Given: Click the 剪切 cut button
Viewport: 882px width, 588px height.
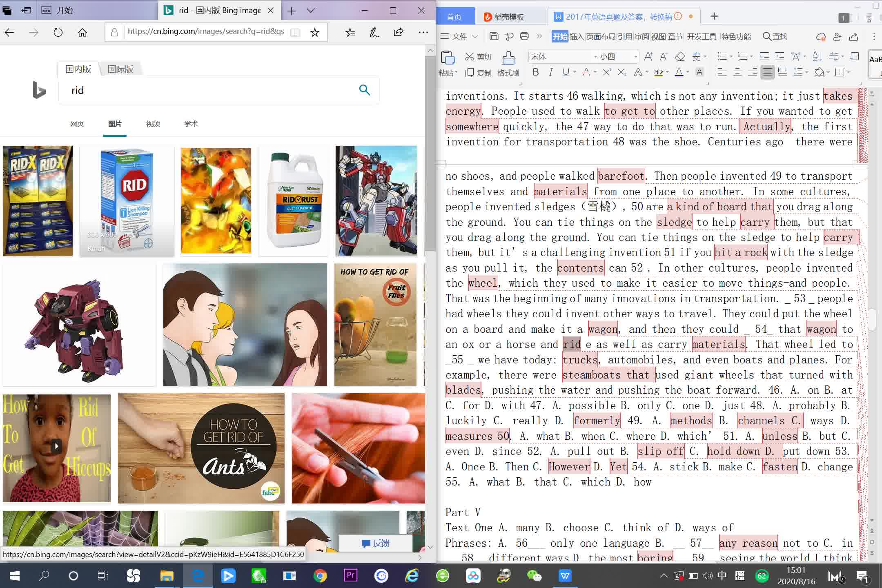Looking at the screenshot, I should (x=478, y=56).
